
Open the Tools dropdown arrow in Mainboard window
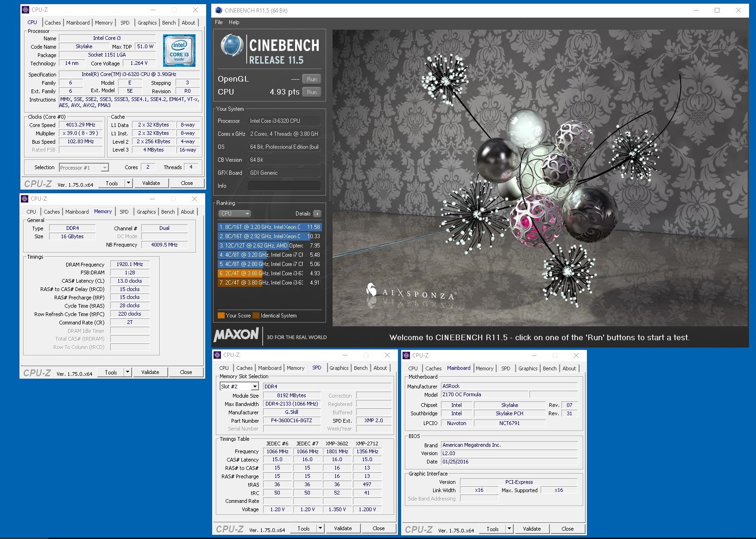pos(509,529)
